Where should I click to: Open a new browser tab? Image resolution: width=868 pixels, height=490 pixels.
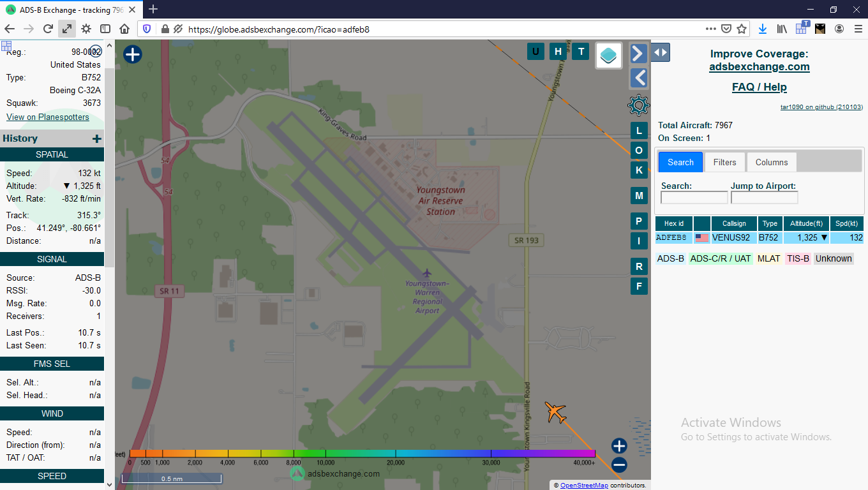(153, 10)
